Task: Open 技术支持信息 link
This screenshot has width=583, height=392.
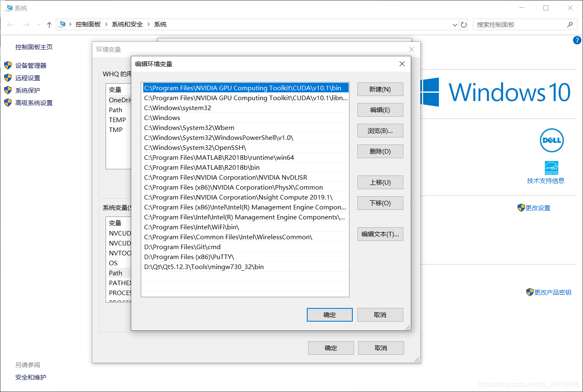Action: [x=546, y=181]
